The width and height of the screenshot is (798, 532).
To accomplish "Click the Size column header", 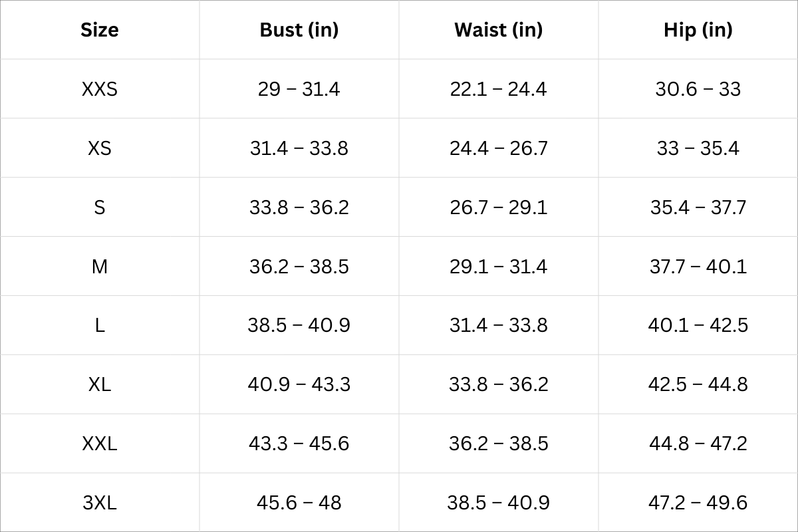I will click(x=100, y=30).
